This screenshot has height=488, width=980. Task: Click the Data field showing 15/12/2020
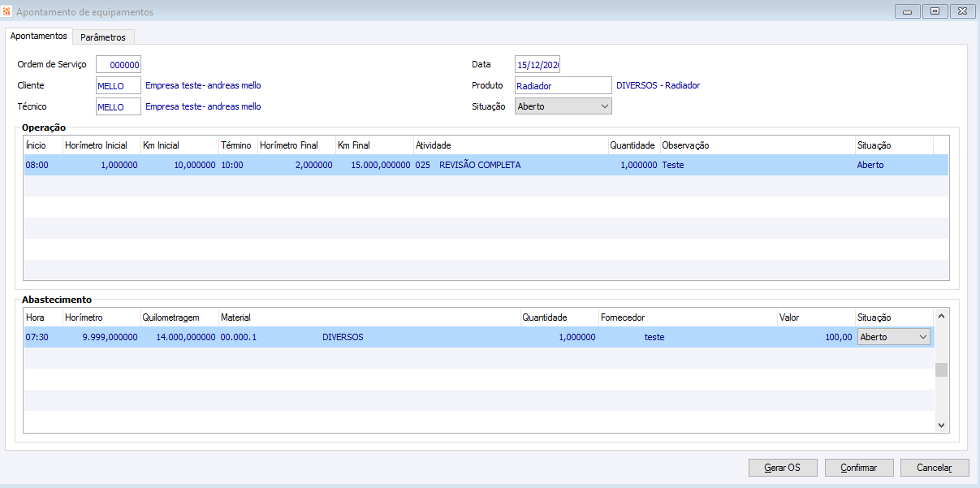[537, 64]
